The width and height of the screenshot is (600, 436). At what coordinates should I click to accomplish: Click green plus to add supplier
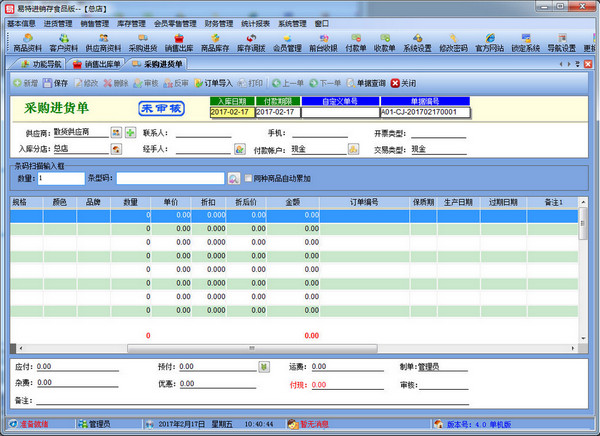(130, 133)
